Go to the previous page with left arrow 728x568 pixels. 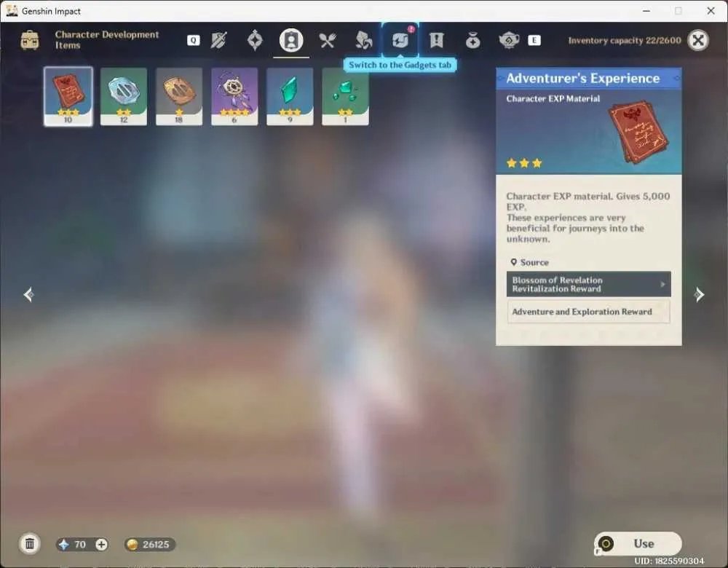tap(28, 294)
